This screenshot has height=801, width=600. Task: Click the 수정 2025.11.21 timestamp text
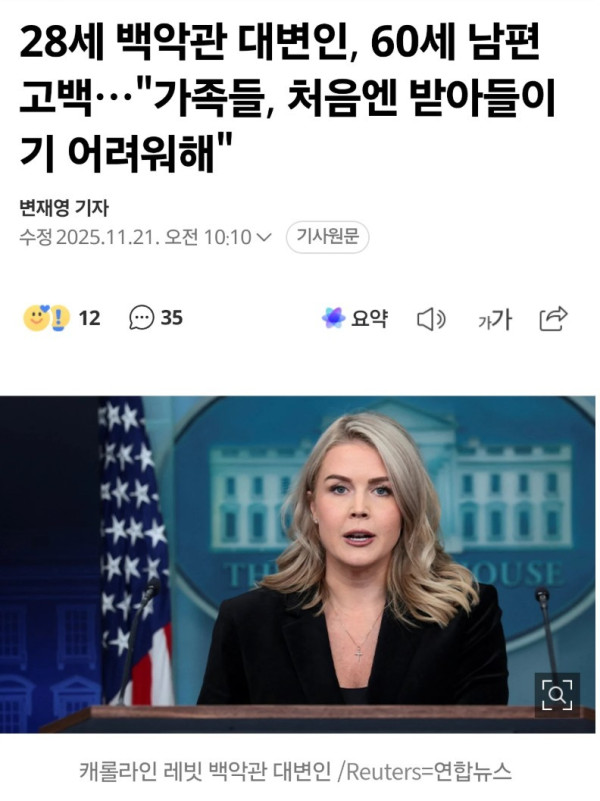point(135,237)
